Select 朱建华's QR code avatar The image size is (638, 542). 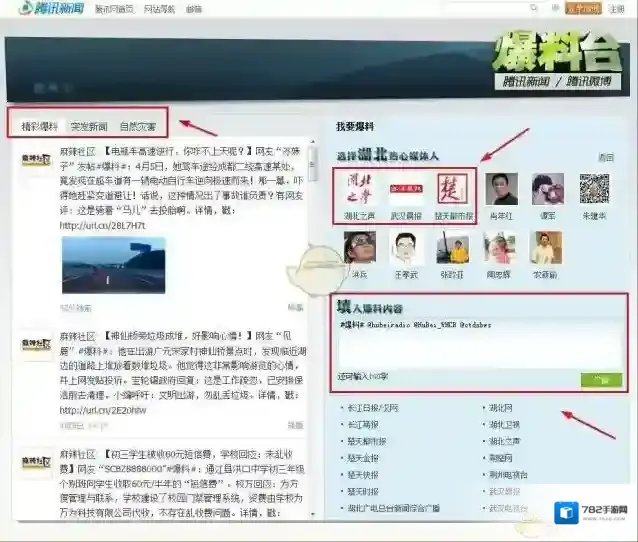point(594,188)
